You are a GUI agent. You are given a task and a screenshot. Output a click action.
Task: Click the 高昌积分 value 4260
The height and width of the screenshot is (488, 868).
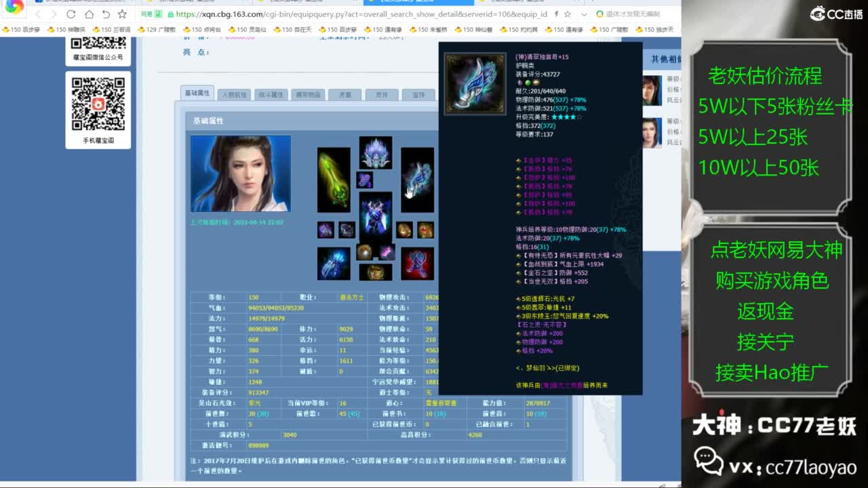475,434
